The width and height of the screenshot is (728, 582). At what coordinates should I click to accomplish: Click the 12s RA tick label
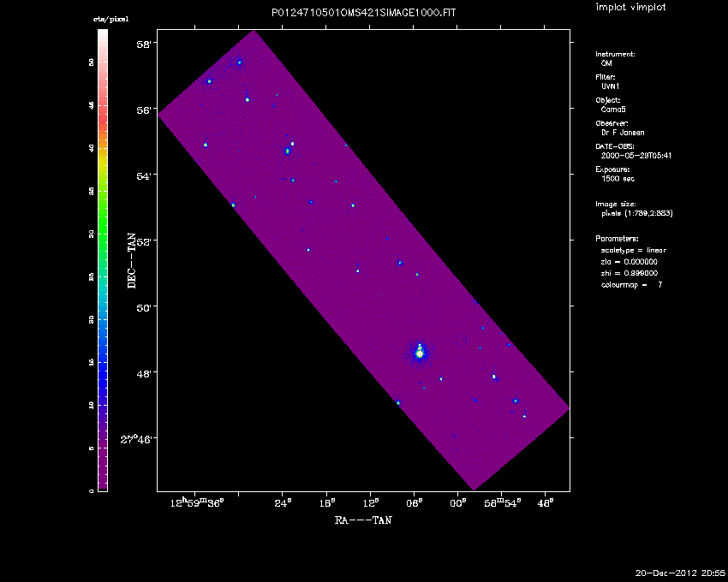(371, 502)
